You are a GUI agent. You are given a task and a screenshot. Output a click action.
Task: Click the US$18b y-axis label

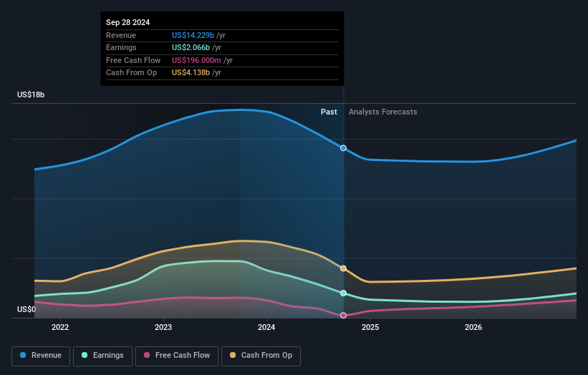pos(31,94)
